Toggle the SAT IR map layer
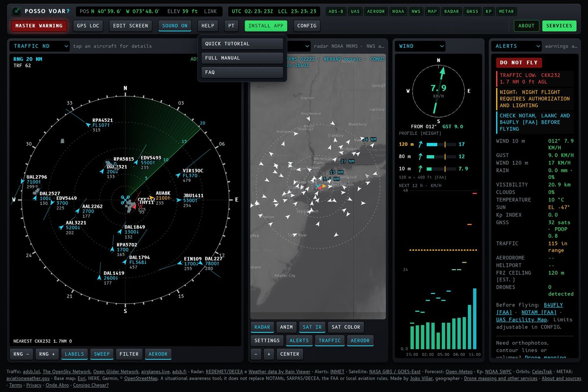588x392 pixels. coord(312,327)
